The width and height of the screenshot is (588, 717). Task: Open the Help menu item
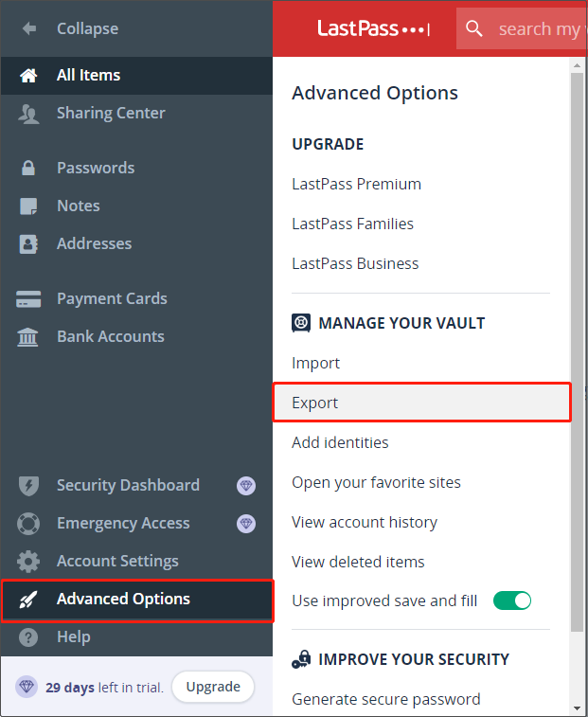[x=73, y=636]
